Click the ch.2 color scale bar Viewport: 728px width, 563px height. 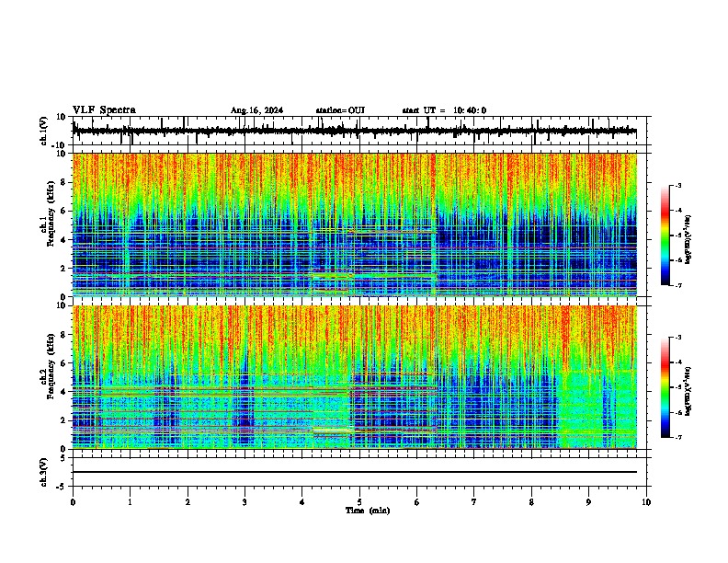[x=665, y=387]
